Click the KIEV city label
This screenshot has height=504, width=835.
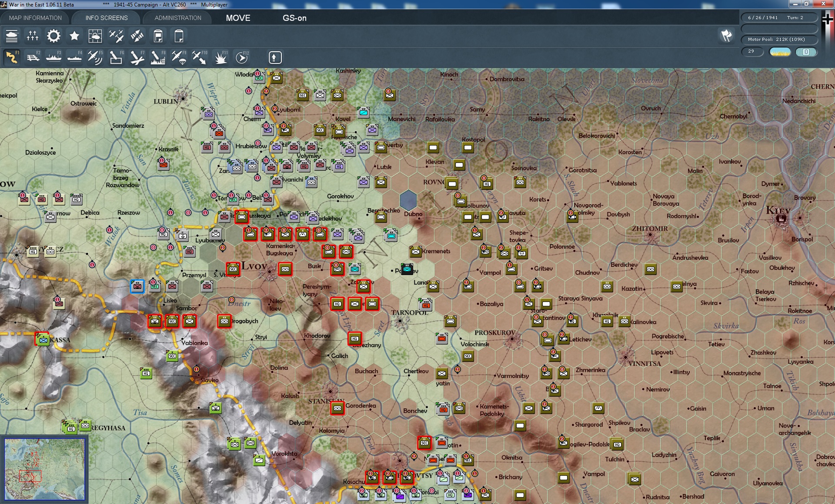778,210
